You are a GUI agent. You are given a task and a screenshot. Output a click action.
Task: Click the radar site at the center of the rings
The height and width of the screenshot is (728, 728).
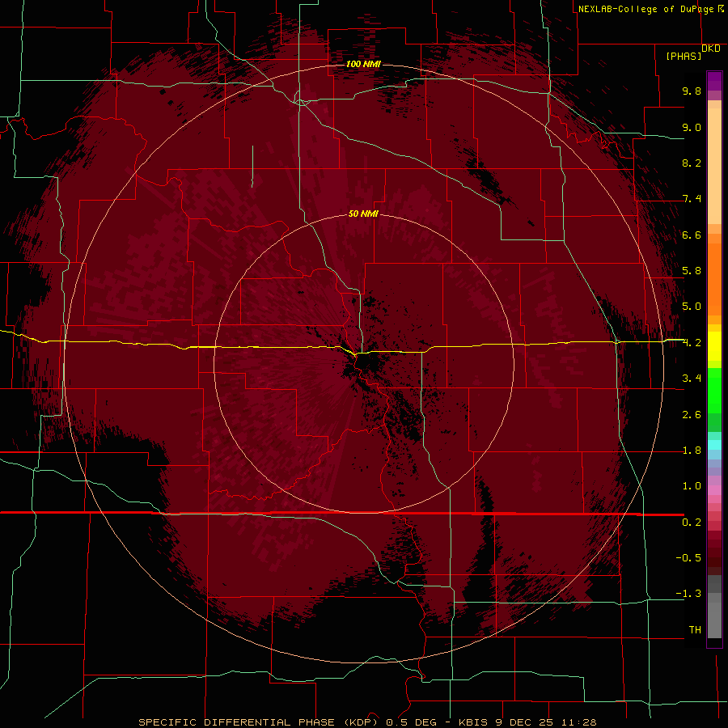pos(363,363)
